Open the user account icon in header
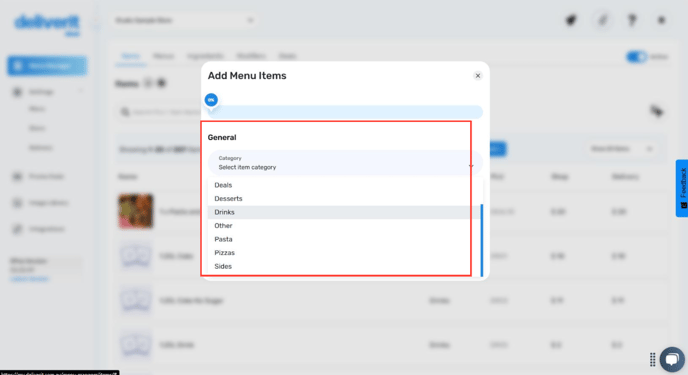The image size is (688, 375). pos(661,20)
